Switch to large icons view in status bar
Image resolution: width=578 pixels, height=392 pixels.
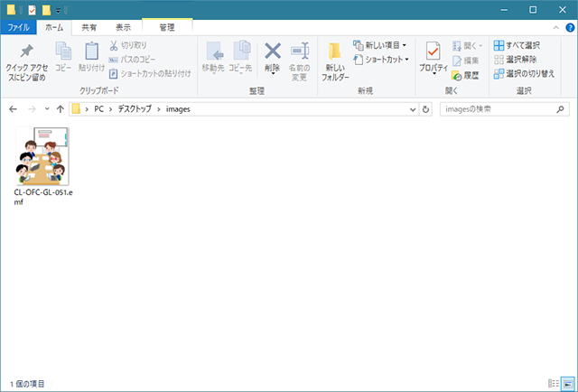coord(568,384)
